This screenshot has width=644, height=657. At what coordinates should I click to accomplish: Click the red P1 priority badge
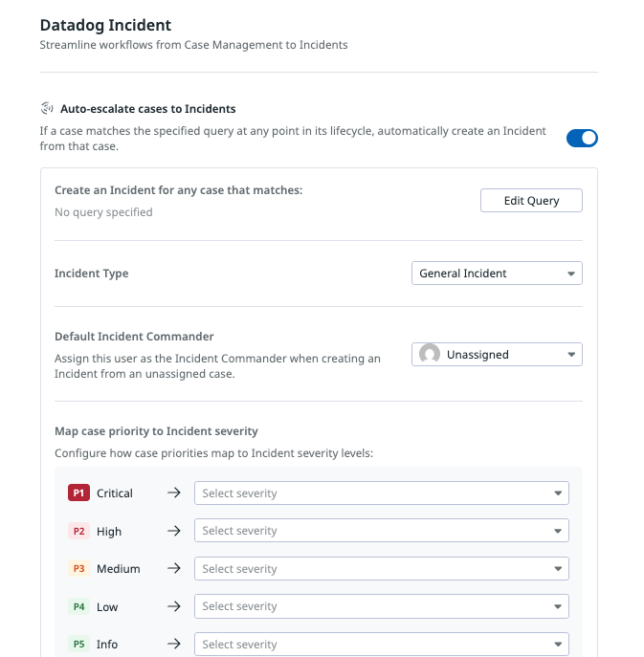pos(78,493)
